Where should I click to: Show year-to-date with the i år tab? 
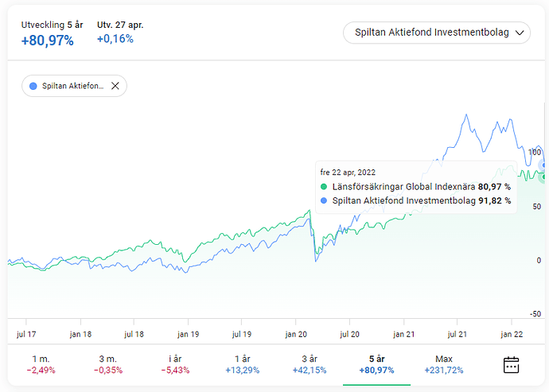[173, 364]
